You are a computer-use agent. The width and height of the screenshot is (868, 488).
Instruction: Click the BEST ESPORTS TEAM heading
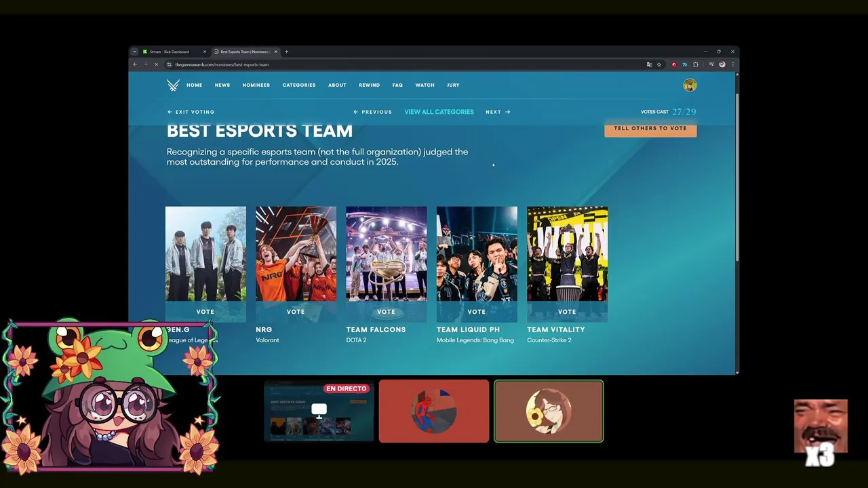click(260, 131)
